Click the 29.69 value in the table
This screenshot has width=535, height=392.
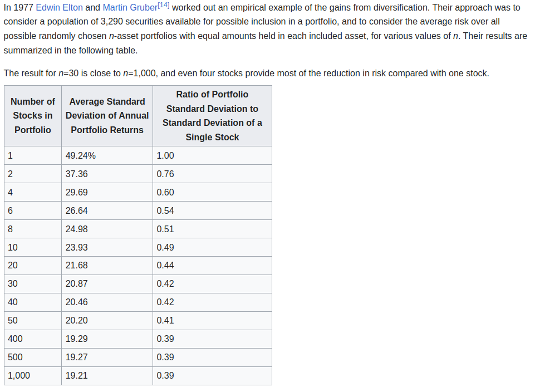[x=77, y=193]
